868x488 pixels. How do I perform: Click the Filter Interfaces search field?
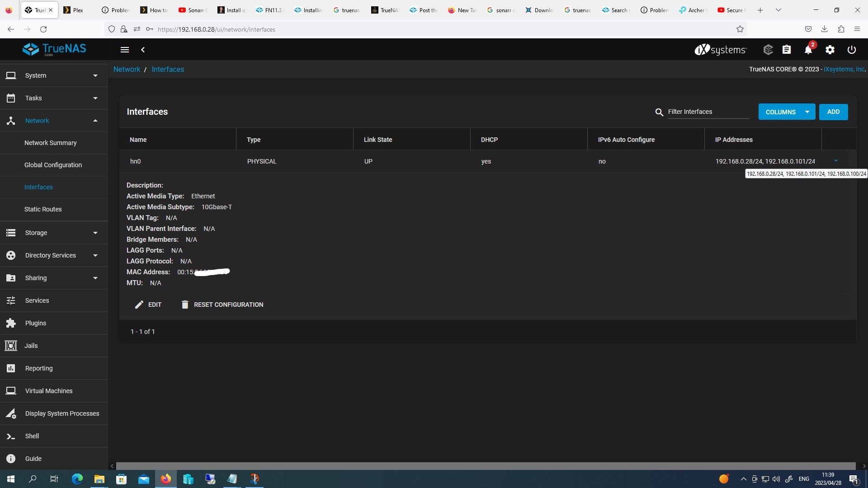coord(708,112)
